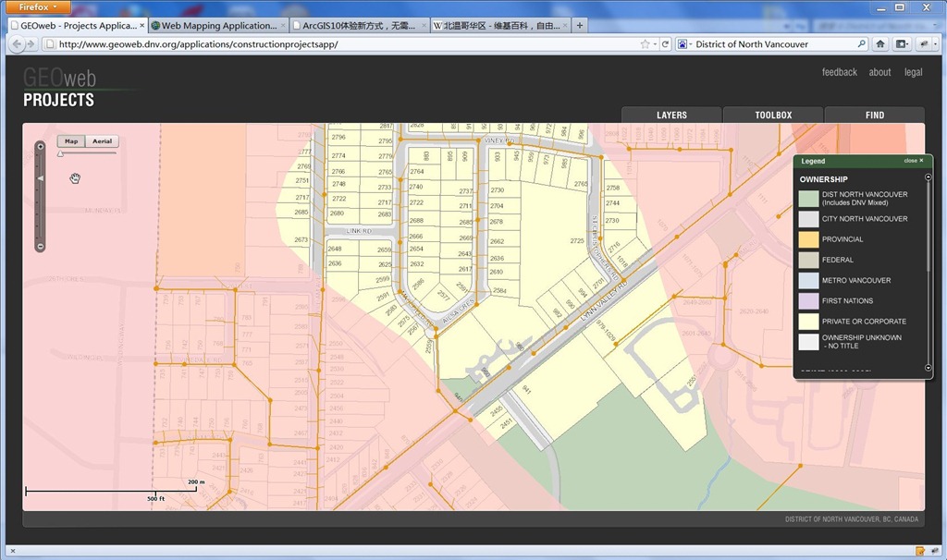Open the search engine selector dropdown
This screenshot has height=560, width=947.
[x=684, y=44]
